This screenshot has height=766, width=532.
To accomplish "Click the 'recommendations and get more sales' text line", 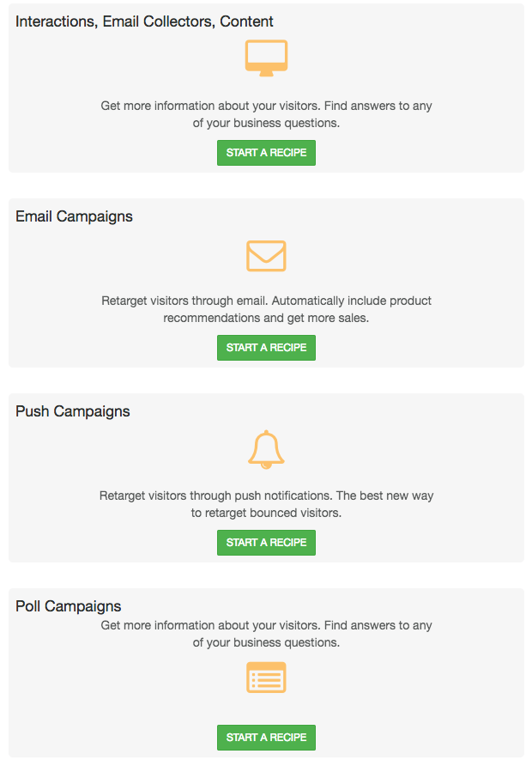I will tap(266, 318).
